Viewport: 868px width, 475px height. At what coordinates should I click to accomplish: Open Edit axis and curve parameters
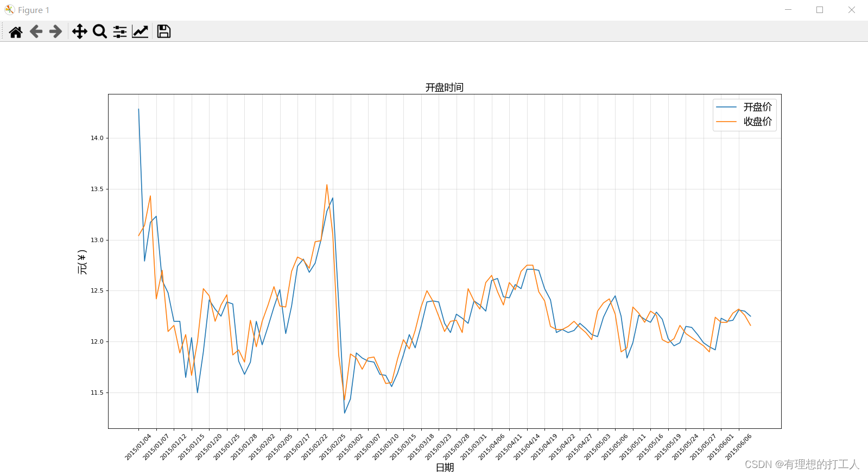(x=140, y=31)
